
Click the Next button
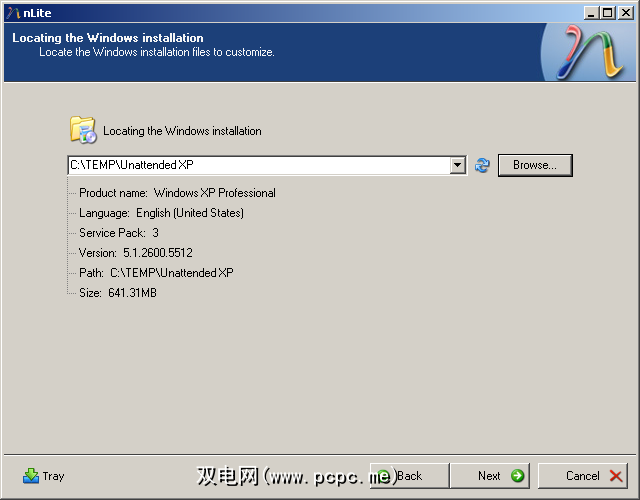[490, 476]
